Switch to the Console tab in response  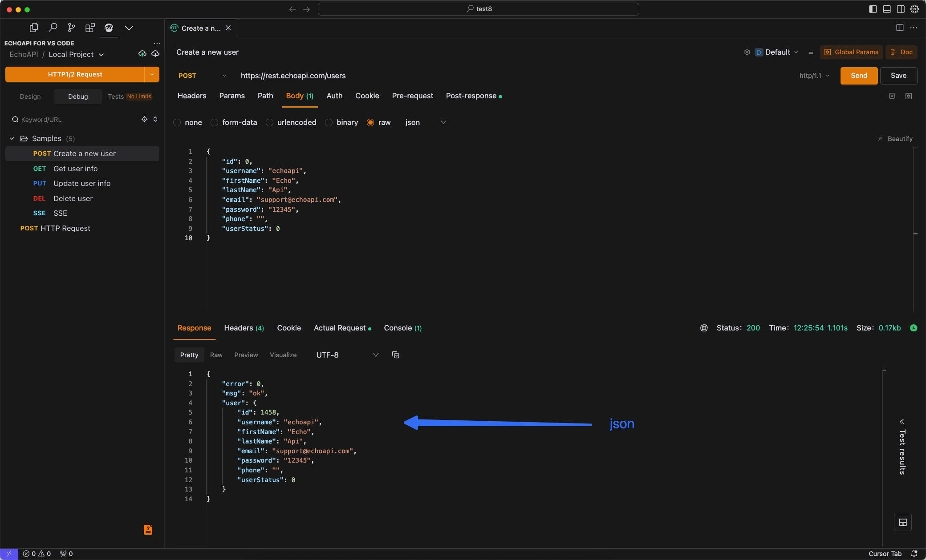point(402,328)
